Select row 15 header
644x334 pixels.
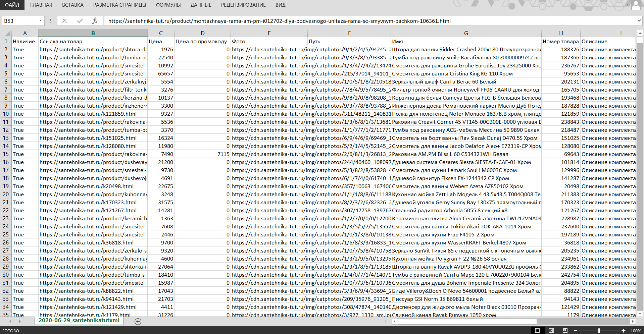click(6, 154)
